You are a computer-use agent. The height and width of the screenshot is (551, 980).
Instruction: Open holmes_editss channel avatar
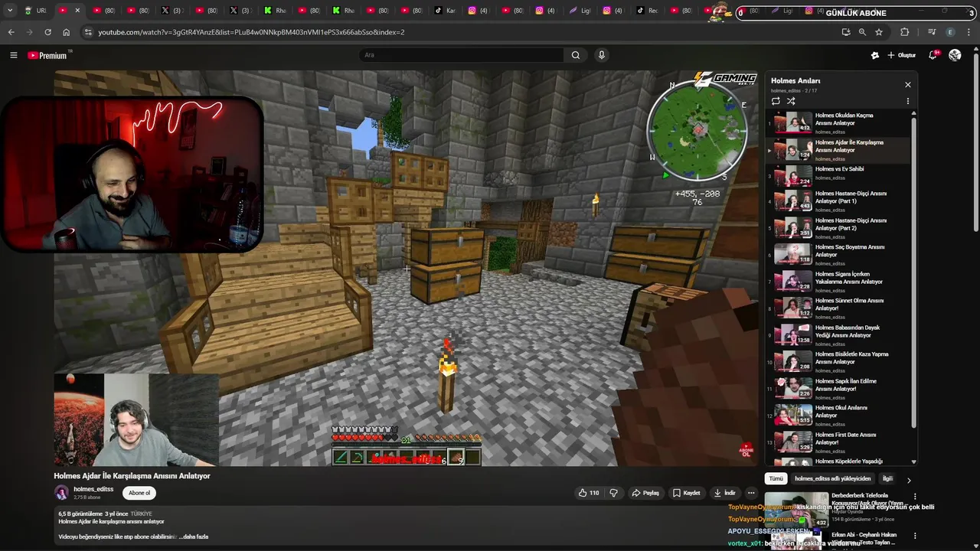pyautogui.click(x=61, y=493)
